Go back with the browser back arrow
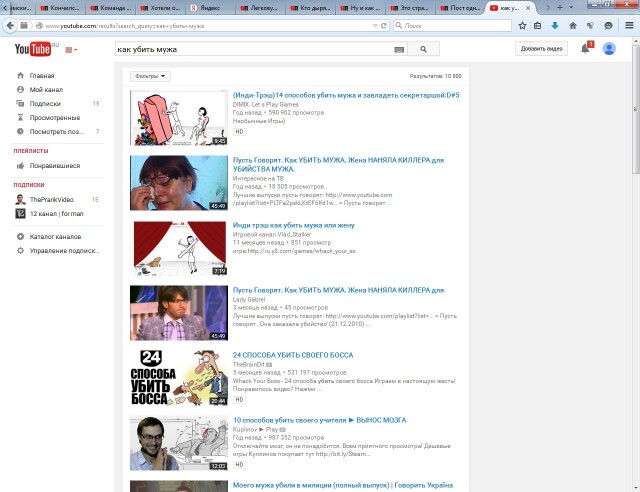This screenshot has width=640, height=492. (x=10, y=25)
